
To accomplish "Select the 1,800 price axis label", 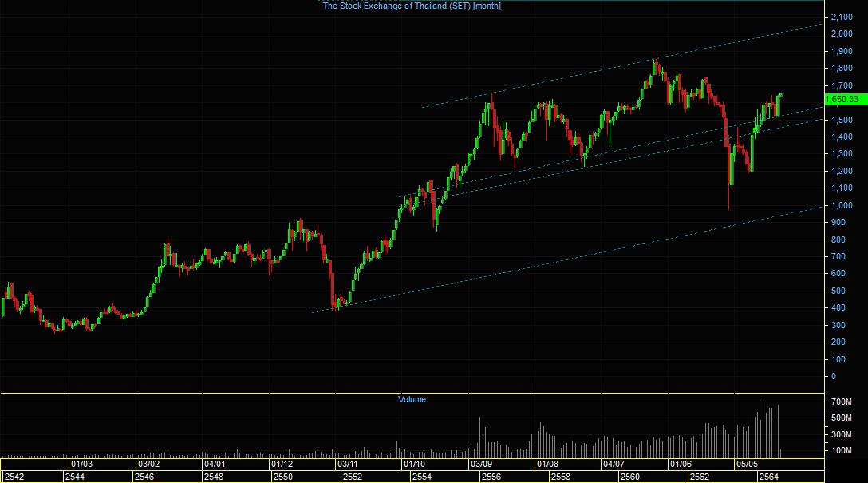I will click(842, 69).
